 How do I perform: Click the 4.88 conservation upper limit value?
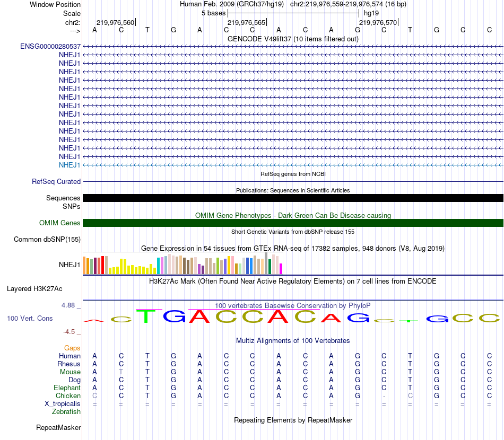pyautogui.click(x=68, y=305)
